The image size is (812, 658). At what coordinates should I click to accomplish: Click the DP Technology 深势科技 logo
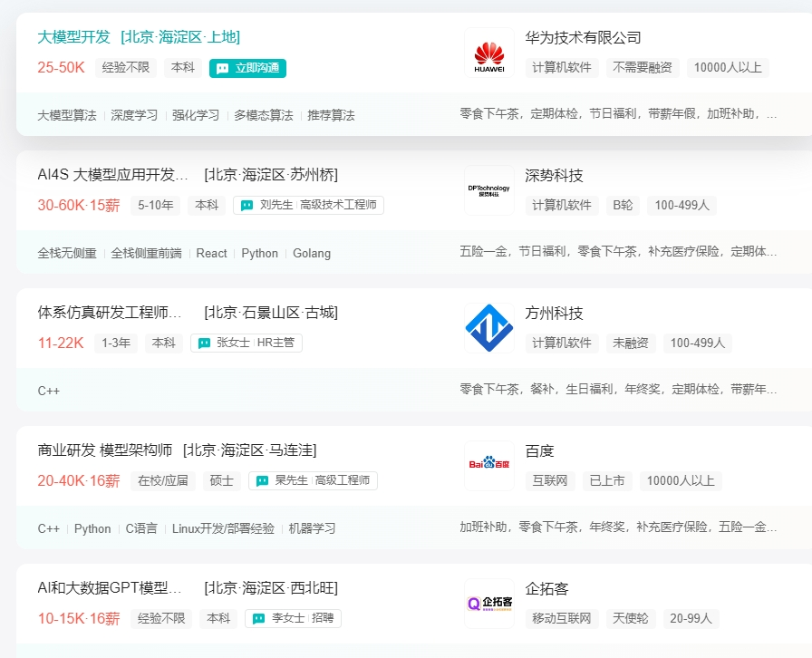488,190
